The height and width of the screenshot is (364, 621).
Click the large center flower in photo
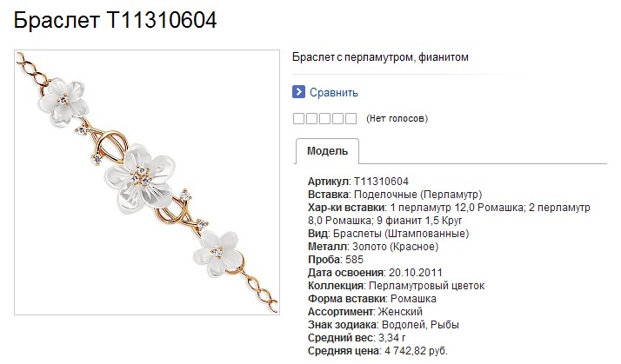[139, 177]
